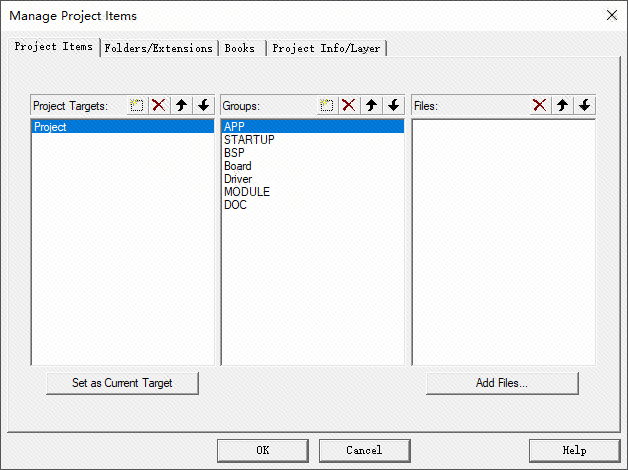Click the Add Files... button
This screenshot has width=628, height=470.
[x=502, y=383]
